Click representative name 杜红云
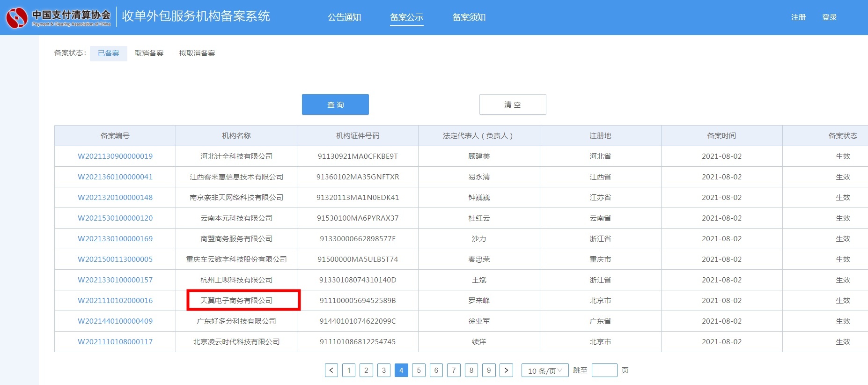 pyautogui.click(x=479, y=218)
